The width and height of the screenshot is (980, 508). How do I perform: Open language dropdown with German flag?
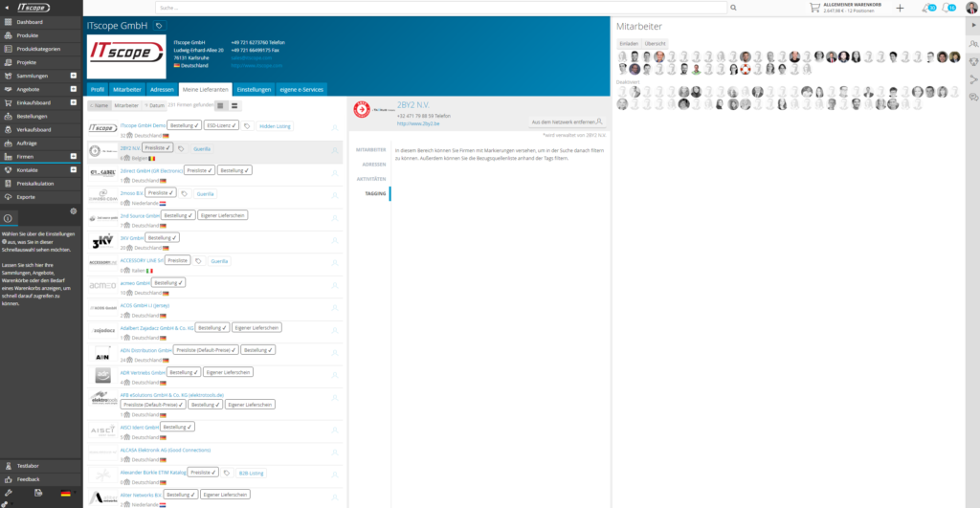pyautogui.click(x=67, y=494)
